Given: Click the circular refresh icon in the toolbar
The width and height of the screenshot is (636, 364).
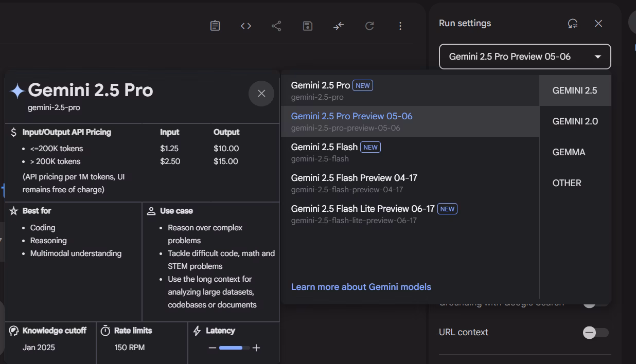Looking at the screenshot, I should pyautogui.click(x=369, y=26).
